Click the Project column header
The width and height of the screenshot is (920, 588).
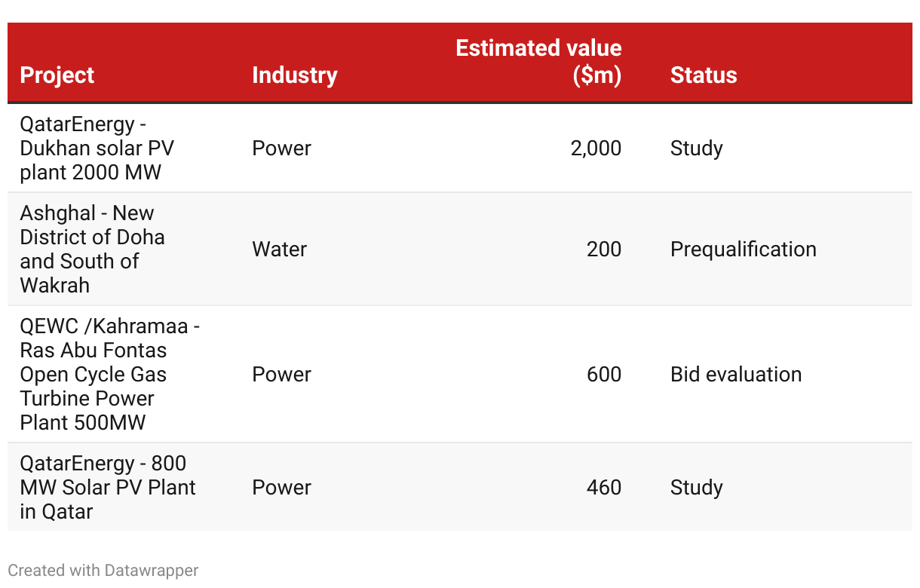[x=57, y=75]
